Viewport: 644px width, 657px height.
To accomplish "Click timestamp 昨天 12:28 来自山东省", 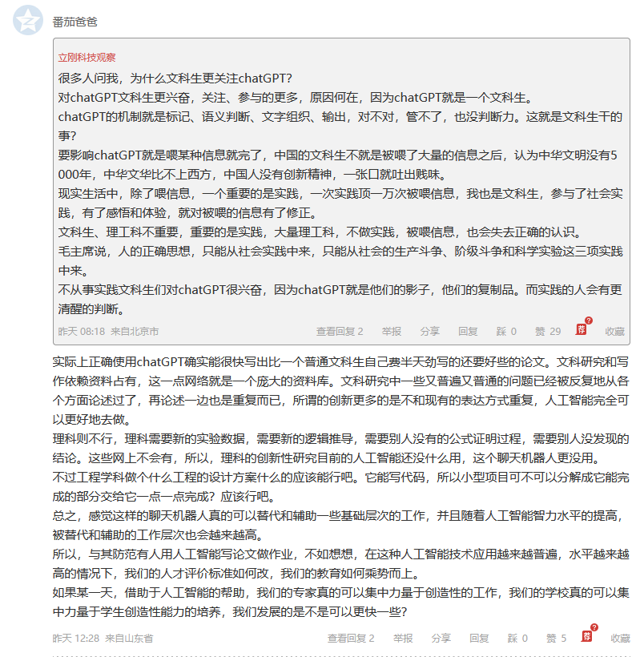I will click(x=103, y=638).
